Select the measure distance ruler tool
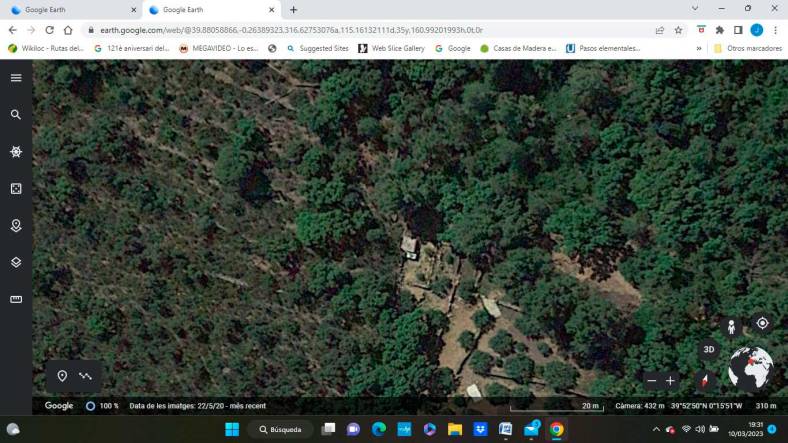 [16, 299]
